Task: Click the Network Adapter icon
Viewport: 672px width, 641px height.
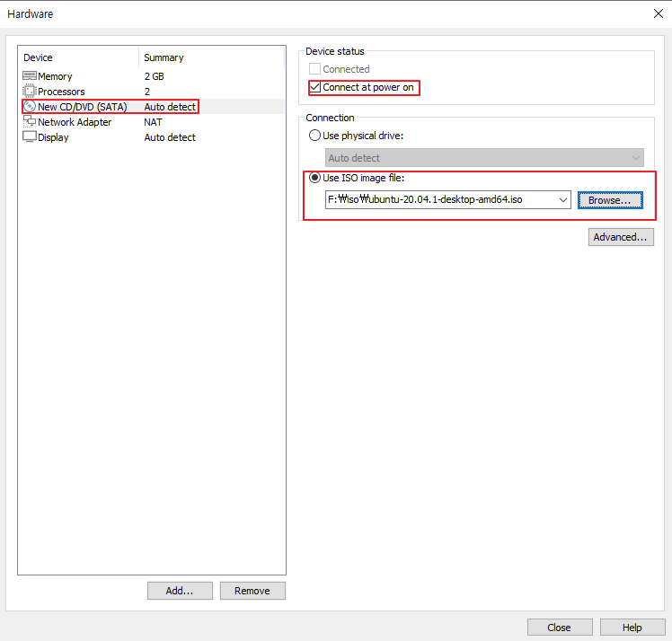Action: click(x=29, y=121)
